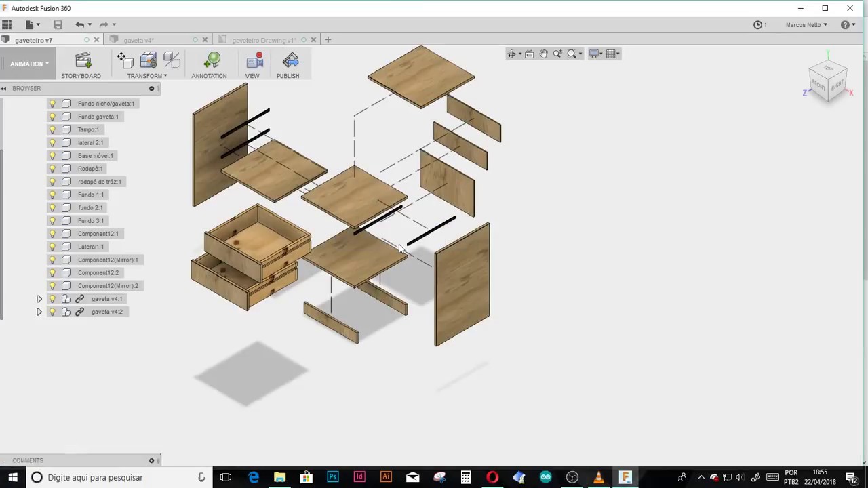Select the rodapé de tráz:1 component
Viewport: 868px width, 488px height.
(99, 182)
